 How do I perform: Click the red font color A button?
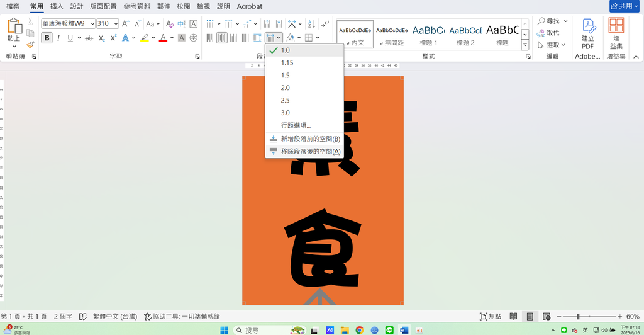coord(163,38)
